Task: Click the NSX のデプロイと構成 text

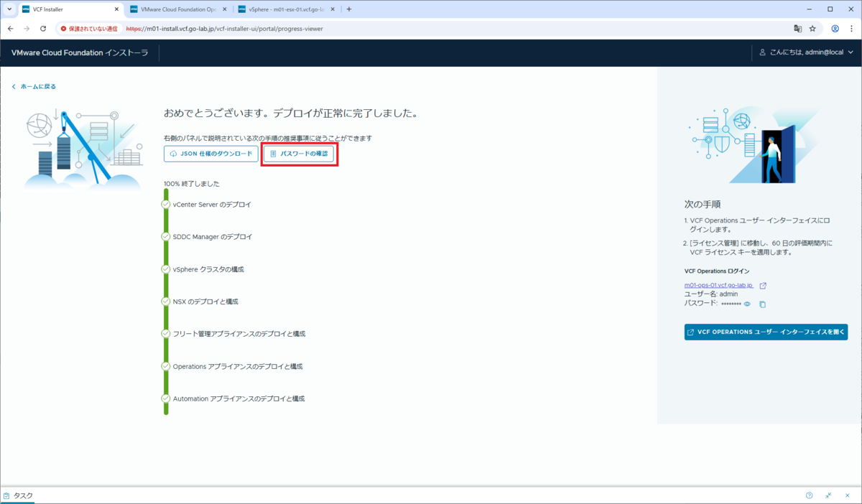Action: click(205, 302)
